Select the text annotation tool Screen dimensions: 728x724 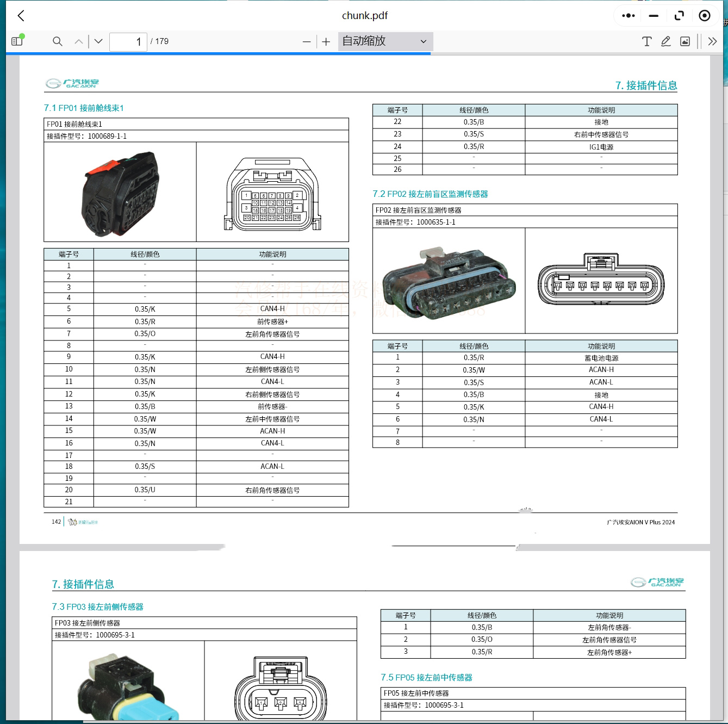pyautogui.click(x=646, y=41)
